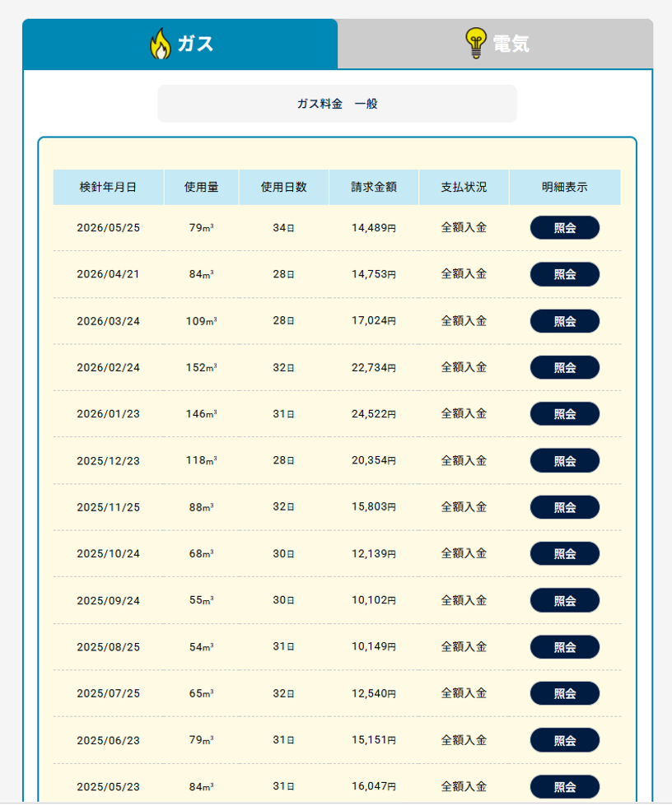Select the ガス tab
Viewport: 672px width, 806px height.
point(180,44)
